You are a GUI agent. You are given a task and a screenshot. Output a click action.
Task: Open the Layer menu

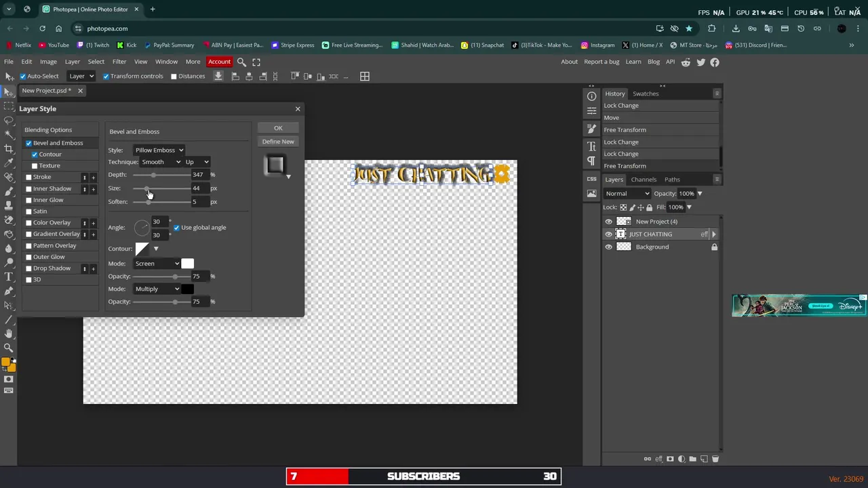click(x=72, y=62)
